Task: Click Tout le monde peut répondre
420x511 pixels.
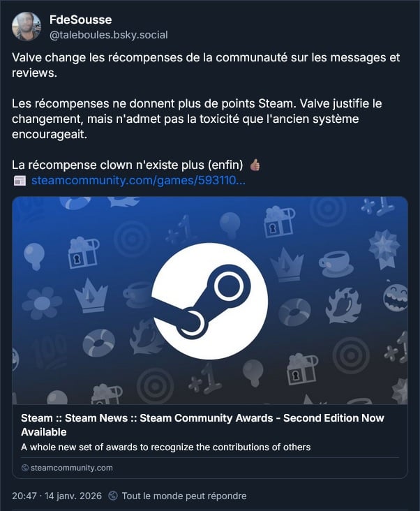Action: tap(184, 496)
